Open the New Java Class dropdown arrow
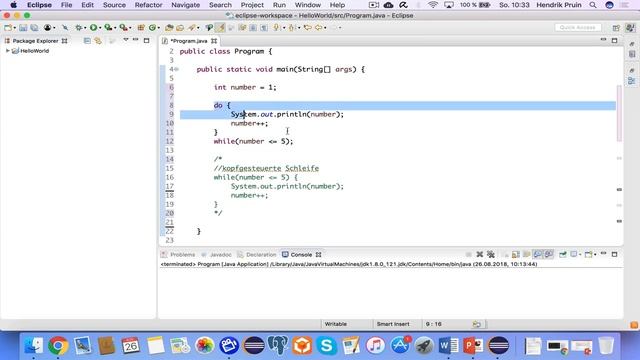This screenshot has width=640, height=360. tap(158, 28)
